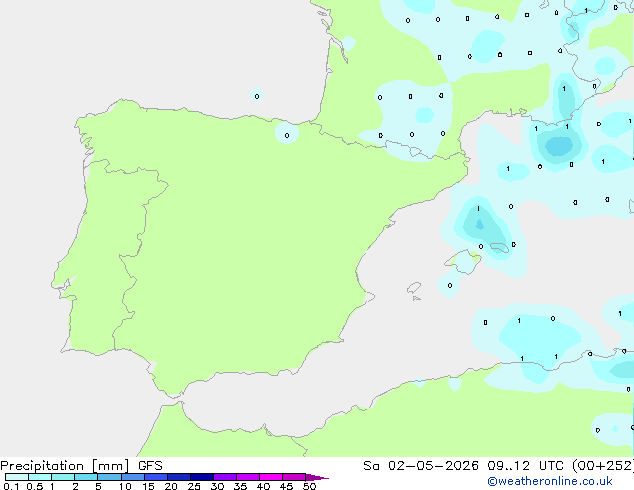Click the "50" legend scale label
Viewport: 634px width, 490px height.
coord(309,486)
